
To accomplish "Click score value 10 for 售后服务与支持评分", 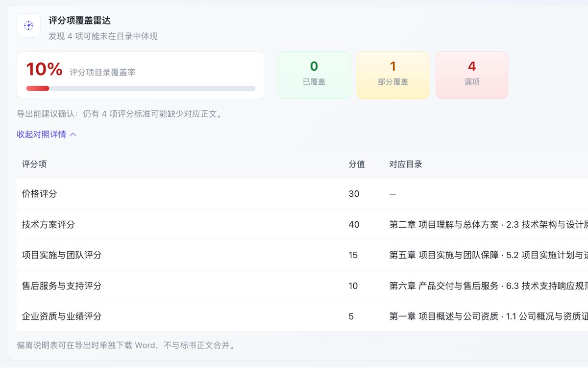I will (353, 286).
